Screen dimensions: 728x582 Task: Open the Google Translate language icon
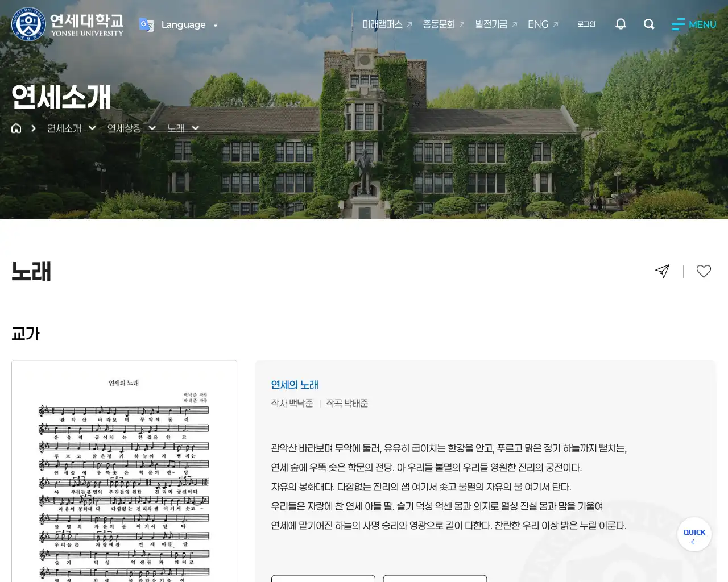[x=146, y=25]
